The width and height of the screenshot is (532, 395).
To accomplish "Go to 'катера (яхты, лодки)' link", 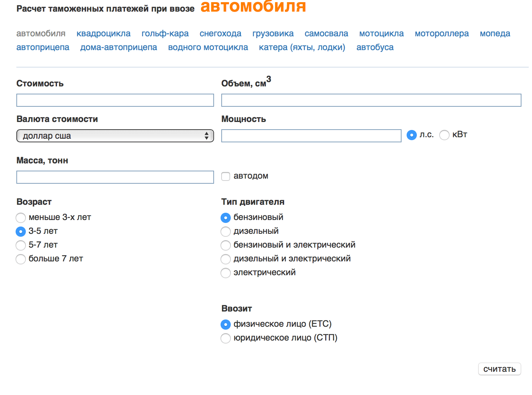I will 302,48.
